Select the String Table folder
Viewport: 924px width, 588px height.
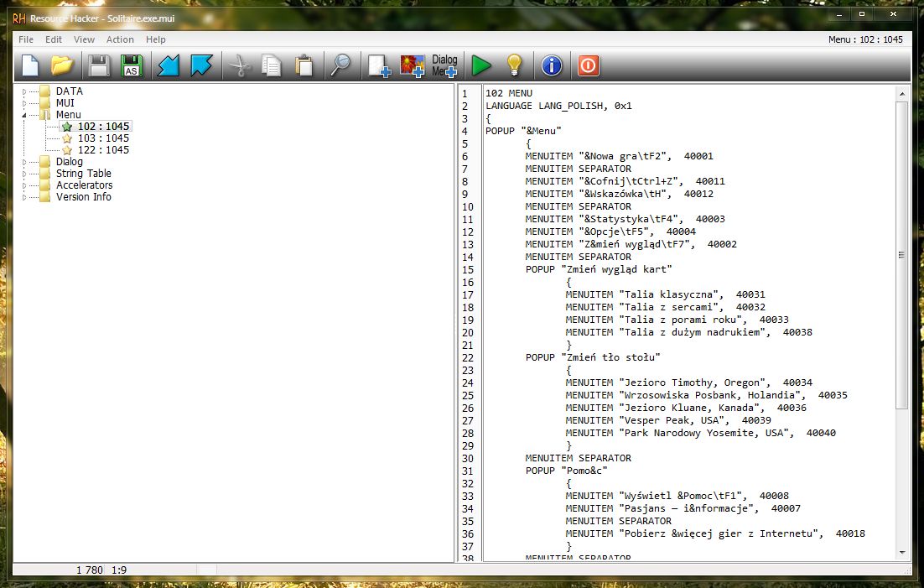pos(84,174)
